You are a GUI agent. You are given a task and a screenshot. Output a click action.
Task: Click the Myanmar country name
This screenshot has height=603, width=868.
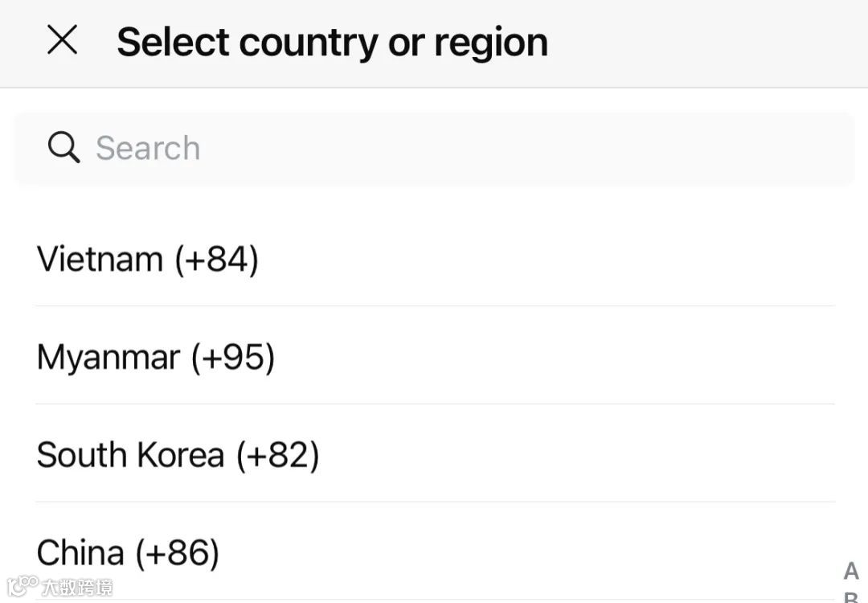pos(108,357)
